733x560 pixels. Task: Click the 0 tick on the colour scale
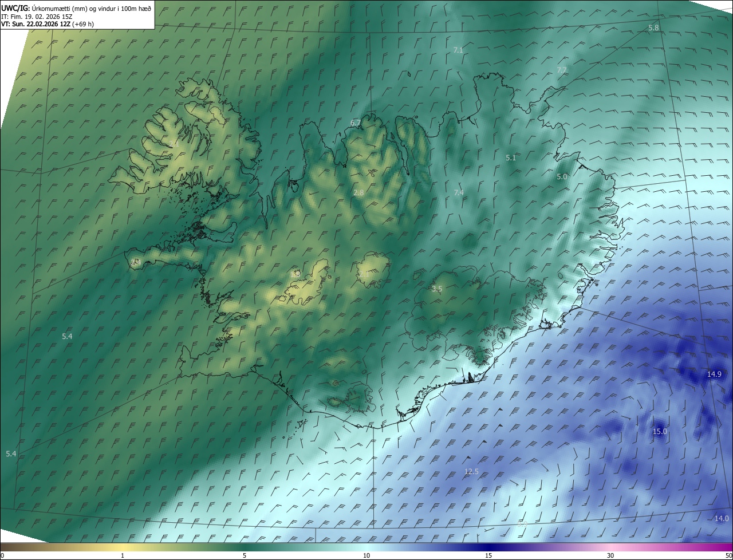2,555
